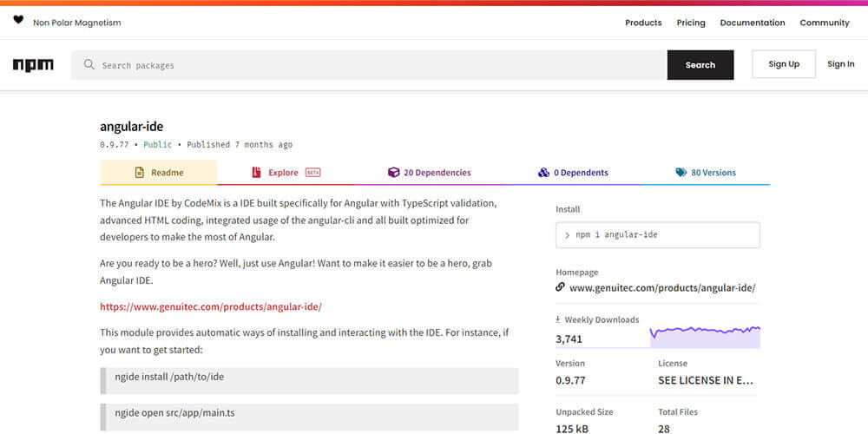Click the SEE LICENSE IN E... value
This screenshot has height=434, width=868.
[706, 381]
